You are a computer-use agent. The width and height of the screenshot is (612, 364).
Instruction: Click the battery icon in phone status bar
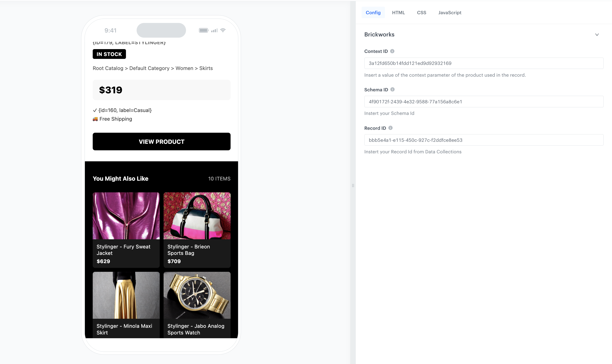[x=203, y=30]
